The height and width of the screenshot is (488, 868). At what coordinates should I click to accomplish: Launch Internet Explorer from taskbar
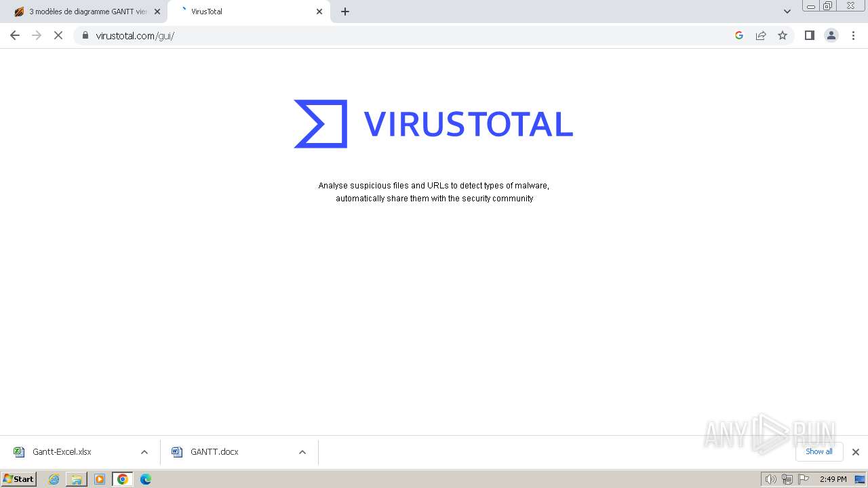(54, 479)
